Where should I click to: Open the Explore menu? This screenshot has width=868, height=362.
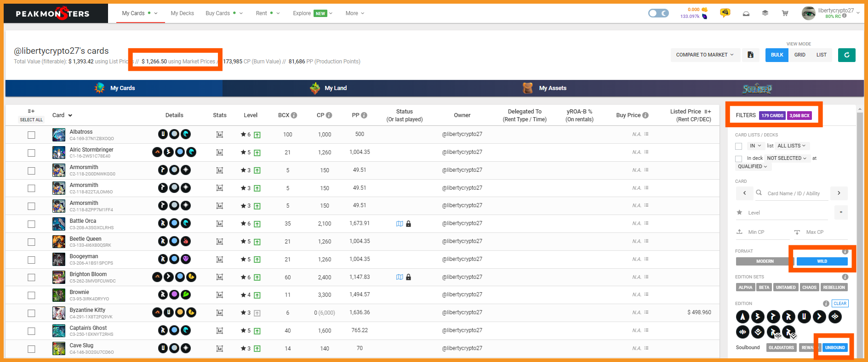[312, 13]
